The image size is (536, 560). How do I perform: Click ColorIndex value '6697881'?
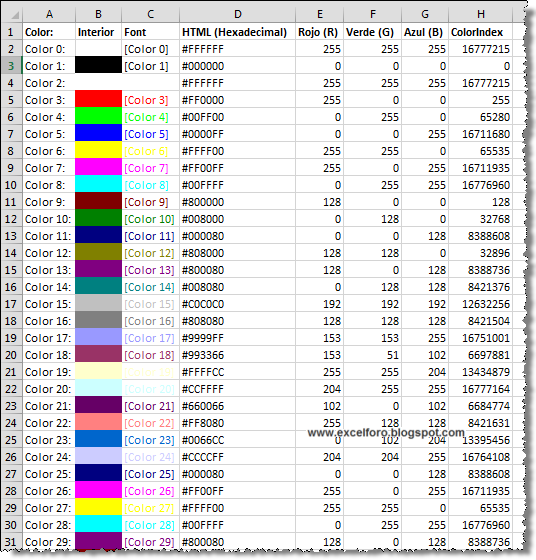coord(481,355)
